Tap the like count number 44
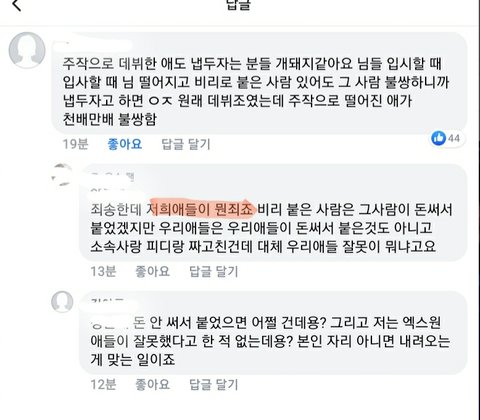The image size is (480, 420). point(454,138)
